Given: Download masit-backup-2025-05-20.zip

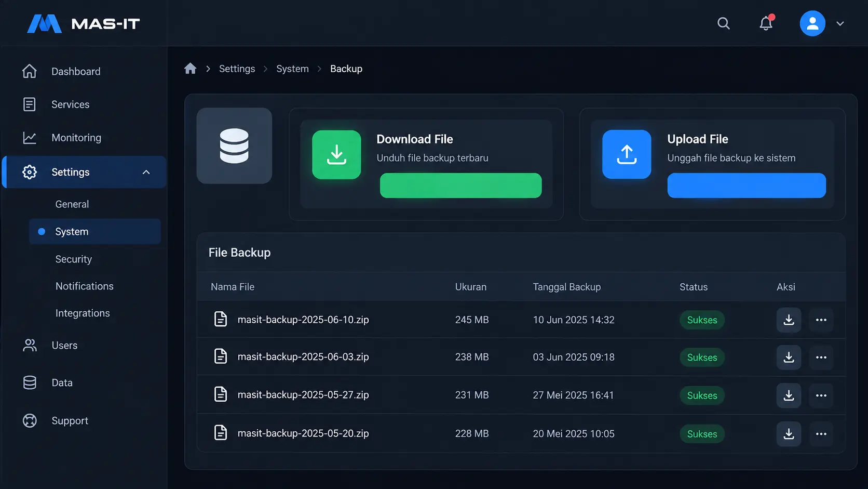Looking at the screenshot, I should 789,434.
